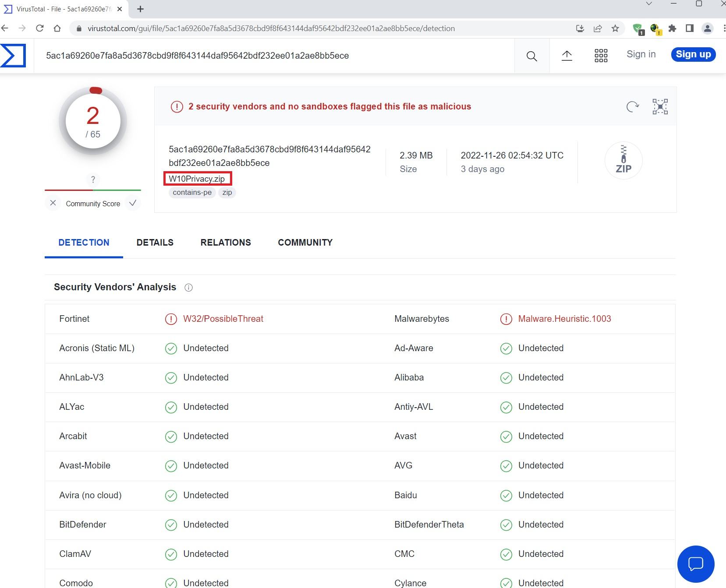Click the Security Vendors' Analysis info icon

click(x=188, y=288)
